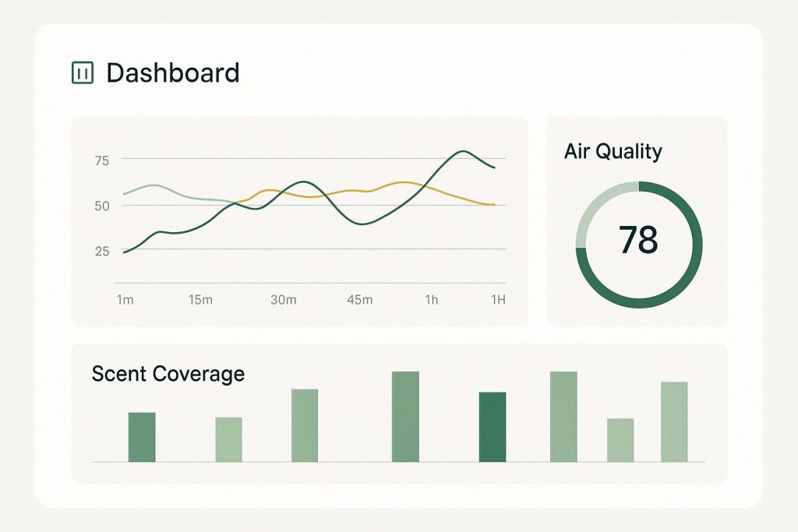This screenshot has height=532, width=798.
Task: Select the 1m label on time axis
Action: click(x=124, y=300)
